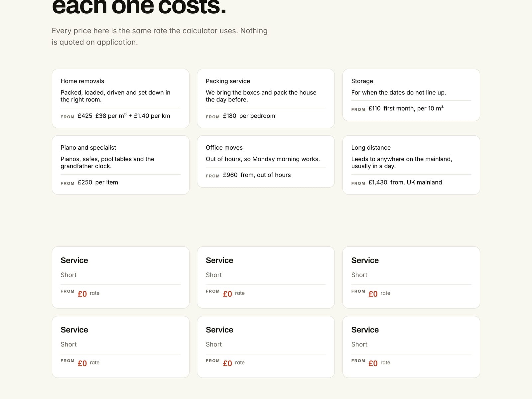Image resolution: width=532 pixels, height=399 pixels.
Task: Open the Home removals service card
Action: tap(120, 98)
